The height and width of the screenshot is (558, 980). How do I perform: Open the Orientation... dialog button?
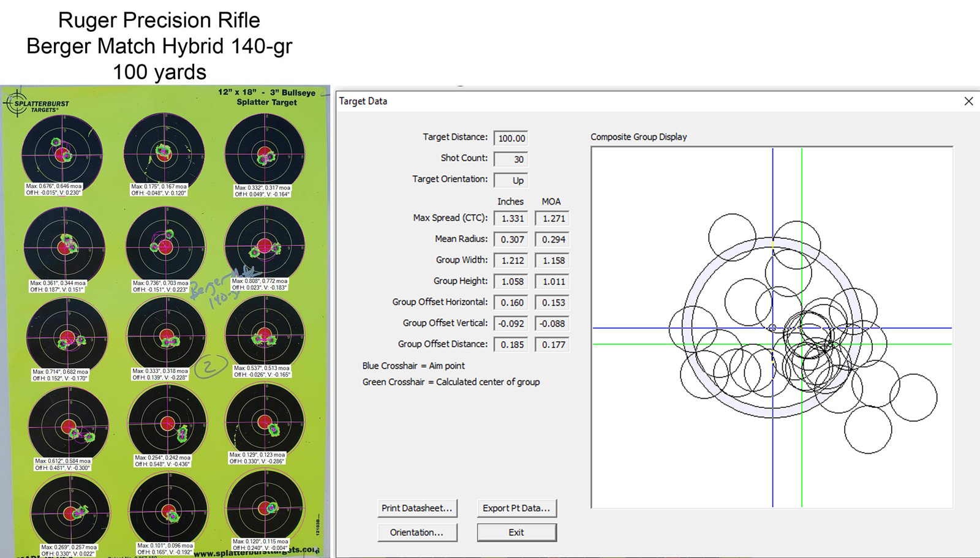click(417, 532)
